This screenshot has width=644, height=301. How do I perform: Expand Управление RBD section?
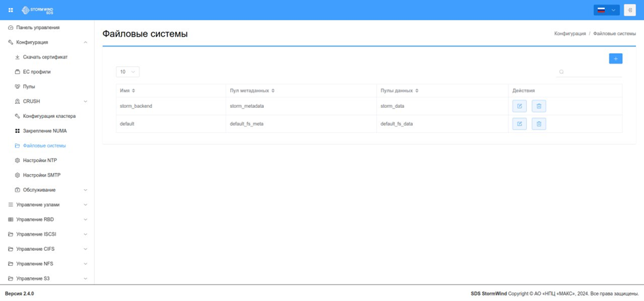click(47, 219)
